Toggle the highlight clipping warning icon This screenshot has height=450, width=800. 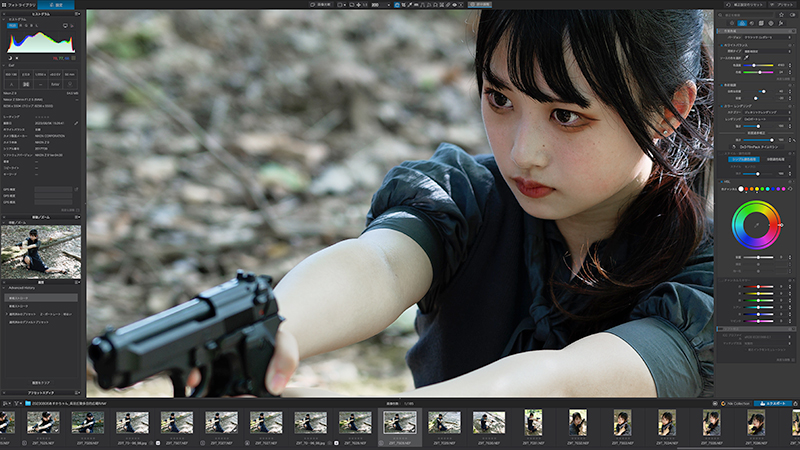point(17,58)
